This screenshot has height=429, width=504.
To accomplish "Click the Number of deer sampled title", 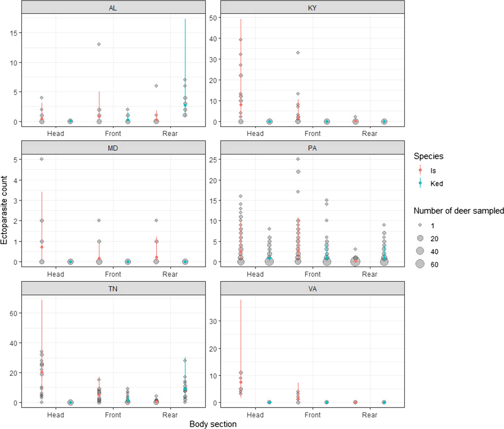I will click(459, 211).
